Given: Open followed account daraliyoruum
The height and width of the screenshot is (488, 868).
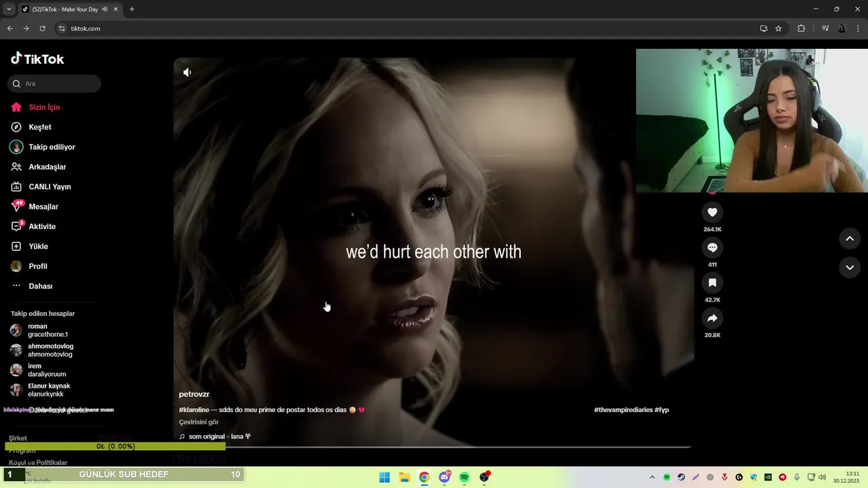Looking at the screenshot, I should [x=38, y=370].
